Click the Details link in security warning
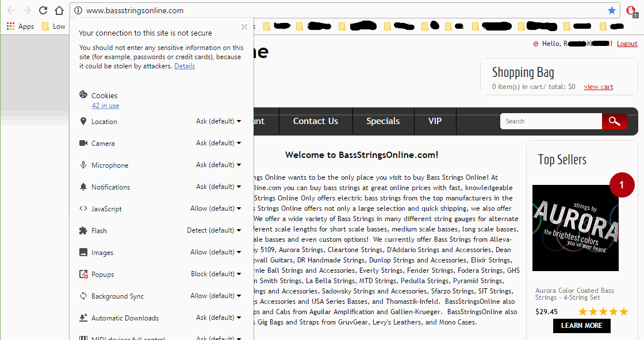644x340 pixels. (x=185, y=66)
